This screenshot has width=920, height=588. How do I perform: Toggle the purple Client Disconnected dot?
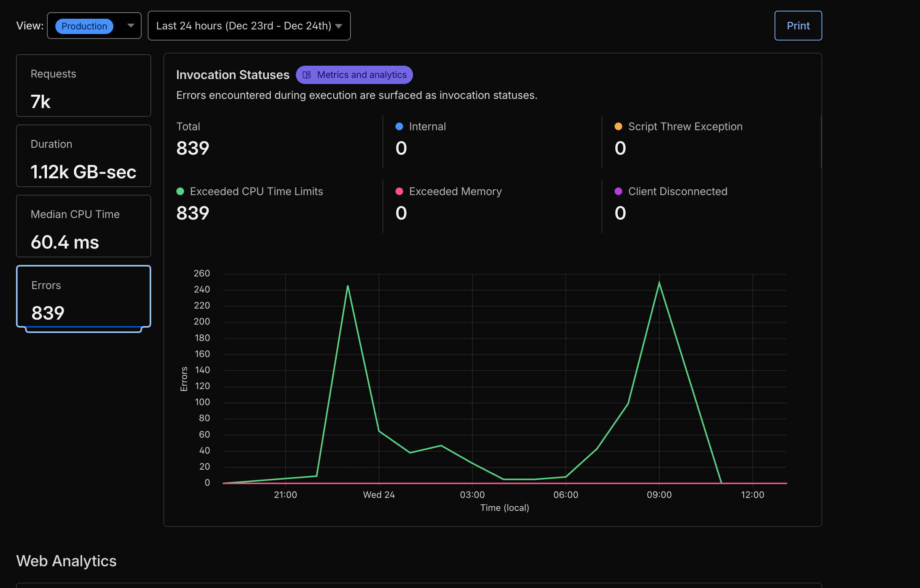click(x=618, y=191)
